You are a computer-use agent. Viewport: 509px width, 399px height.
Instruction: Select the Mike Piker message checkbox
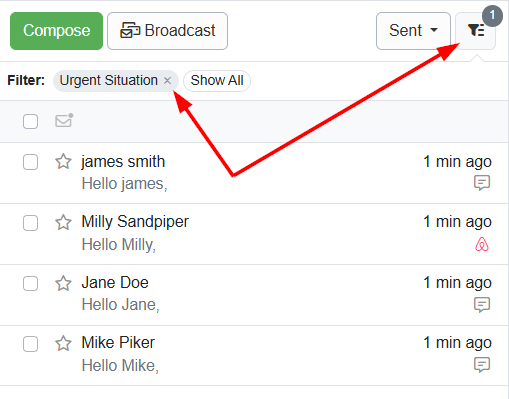point(30,344)
